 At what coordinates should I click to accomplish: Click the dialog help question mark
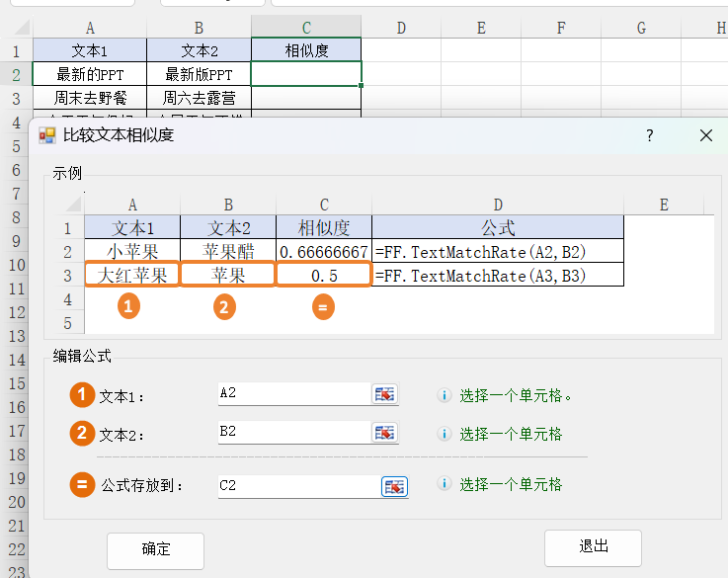(649, 136)
